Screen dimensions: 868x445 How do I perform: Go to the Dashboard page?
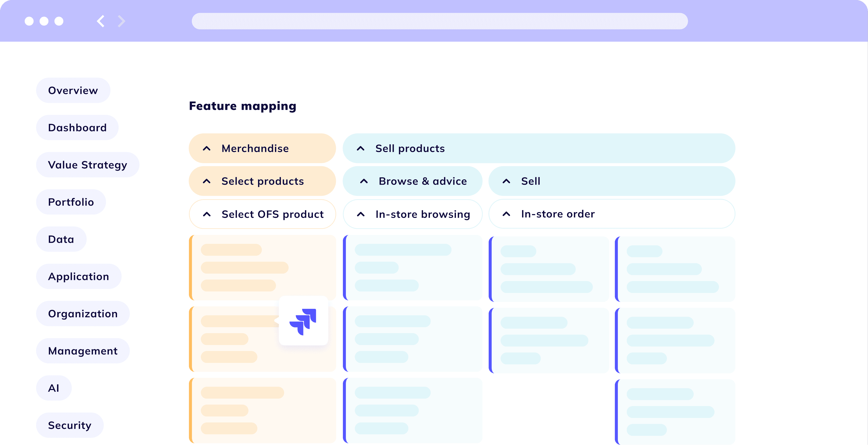77,127
